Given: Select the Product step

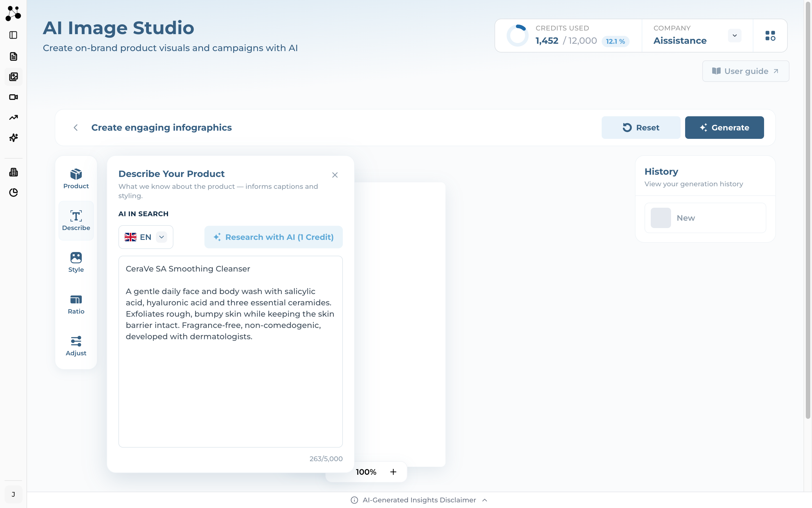Looking at the screenshot, I should (76, 179).
